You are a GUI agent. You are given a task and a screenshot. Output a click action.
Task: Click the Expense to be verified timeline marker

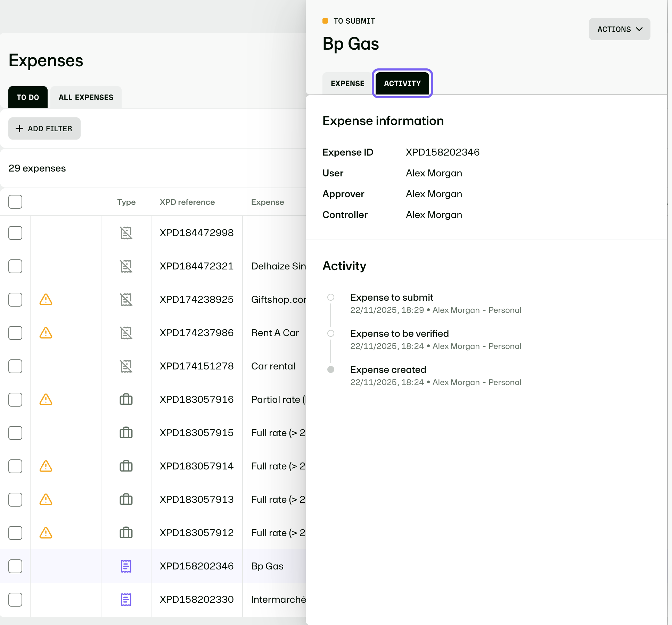tap(331, 333)
